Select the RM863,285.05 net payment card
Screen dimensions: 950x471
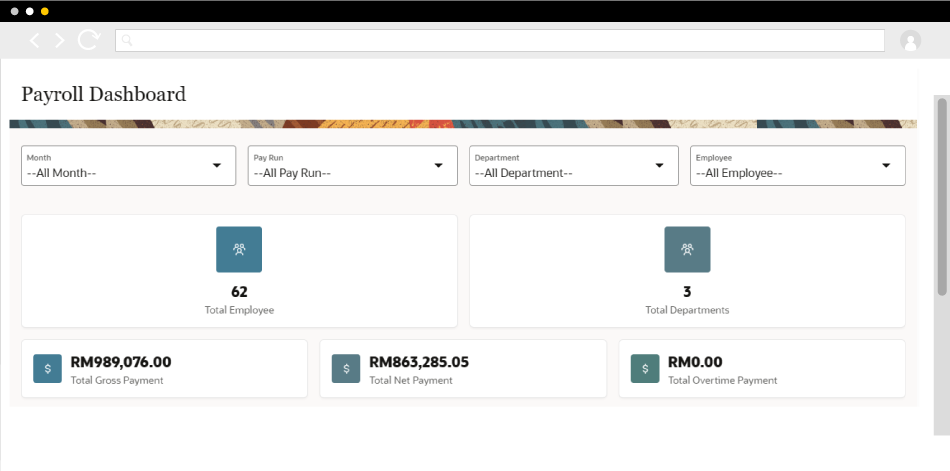(463, 369)
